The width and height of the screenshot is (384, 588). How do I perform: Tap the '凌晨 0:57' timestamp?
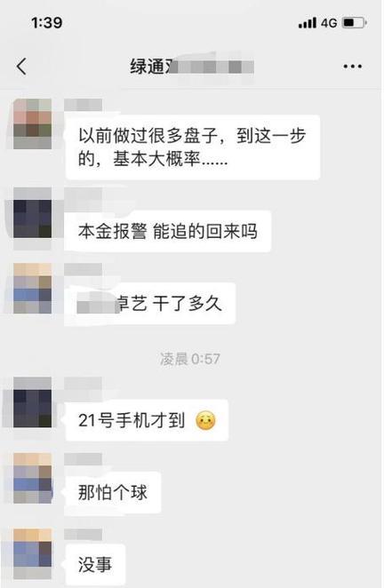[190, 359]
